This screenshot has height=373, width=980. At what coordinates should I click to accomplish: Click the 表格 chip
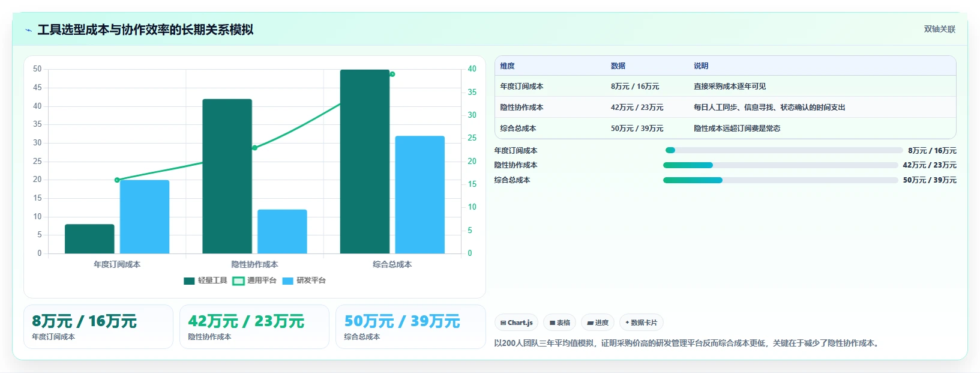click(560, 323)
